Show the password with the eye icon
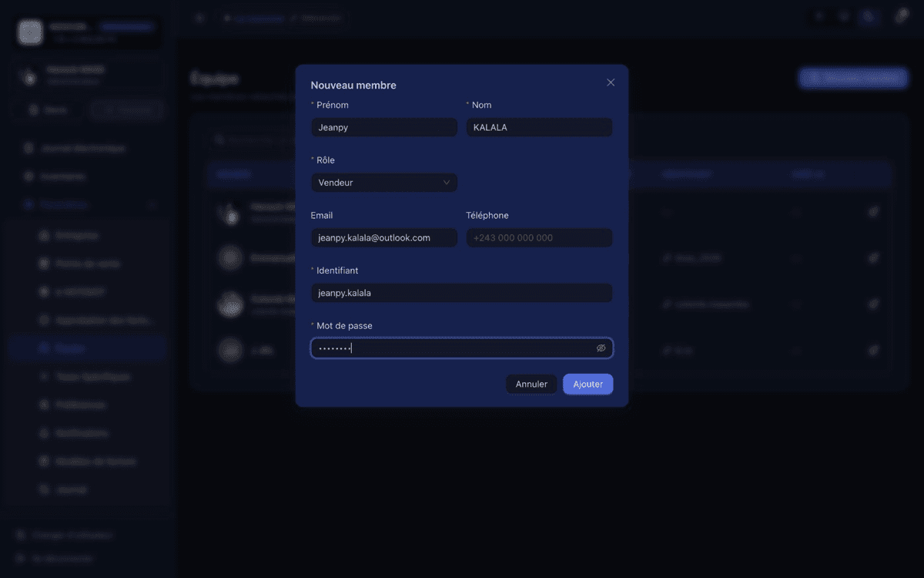This screenshot has height=578, width=924. point(601,348)
